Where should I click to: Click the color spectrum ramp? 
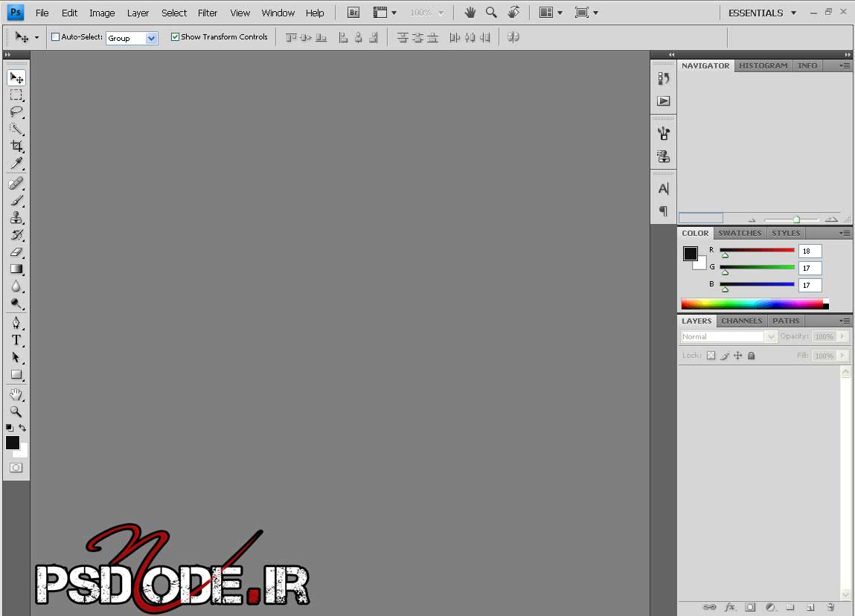point(755,304)
